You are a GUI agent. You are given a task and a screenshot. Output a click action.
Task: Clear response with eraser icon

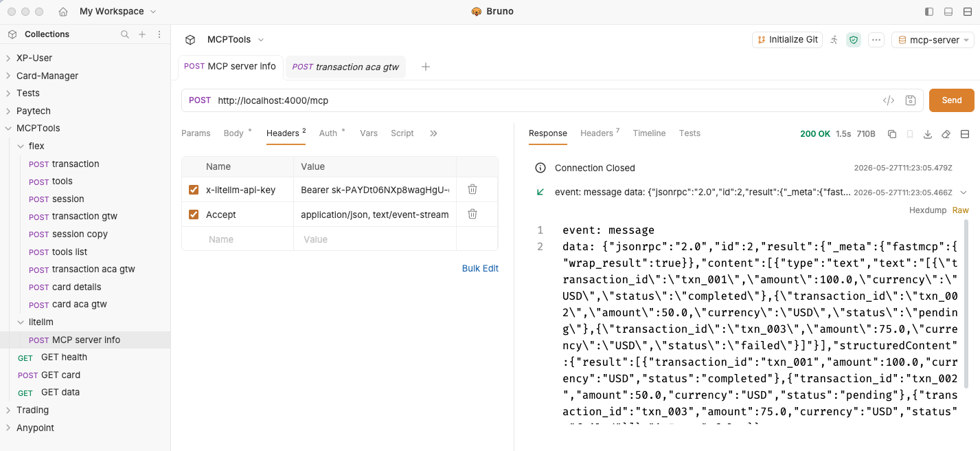pos(946,134)
